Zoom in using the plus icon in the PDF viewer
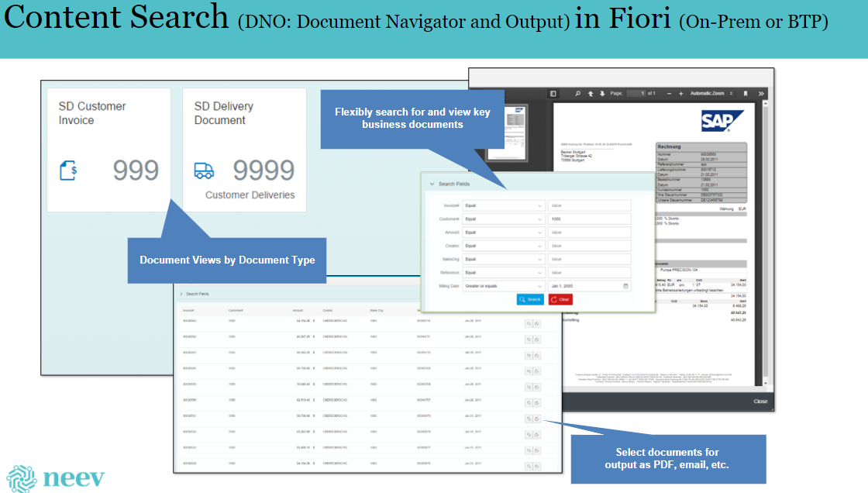This screenshot has height=493, width=868. [x=681, y=94]
